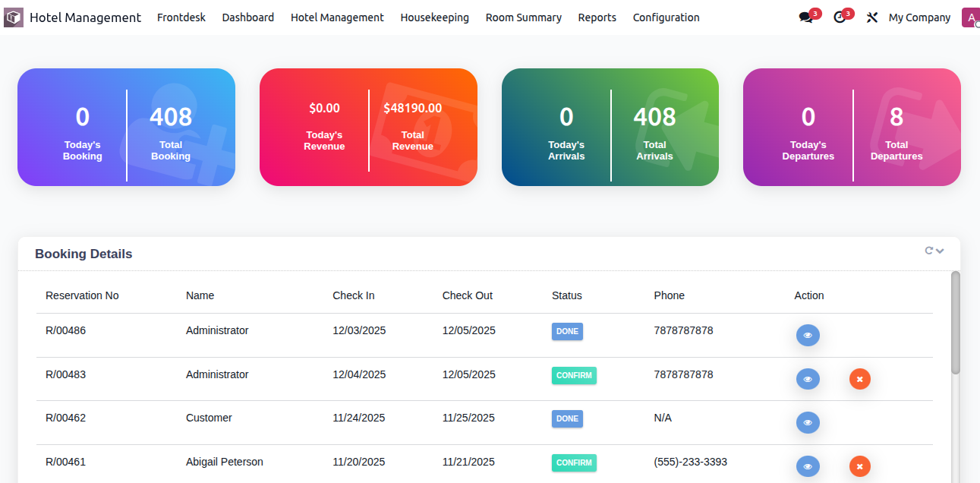Cancel reservation R/00483 with the orange icon

(859, 379)
